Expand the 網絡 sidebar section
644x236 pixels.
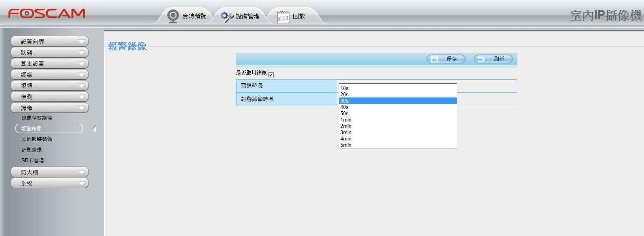[x=50, y=75]
